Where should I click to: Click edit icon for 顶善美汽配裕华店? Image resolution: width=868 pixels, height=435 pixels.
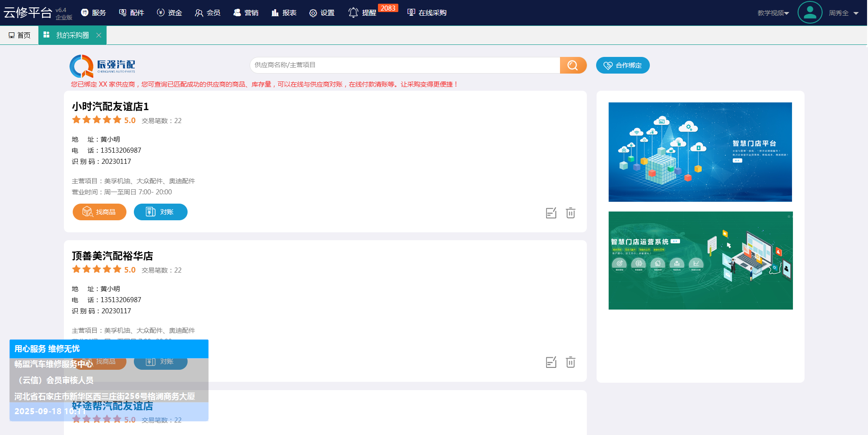551,362
